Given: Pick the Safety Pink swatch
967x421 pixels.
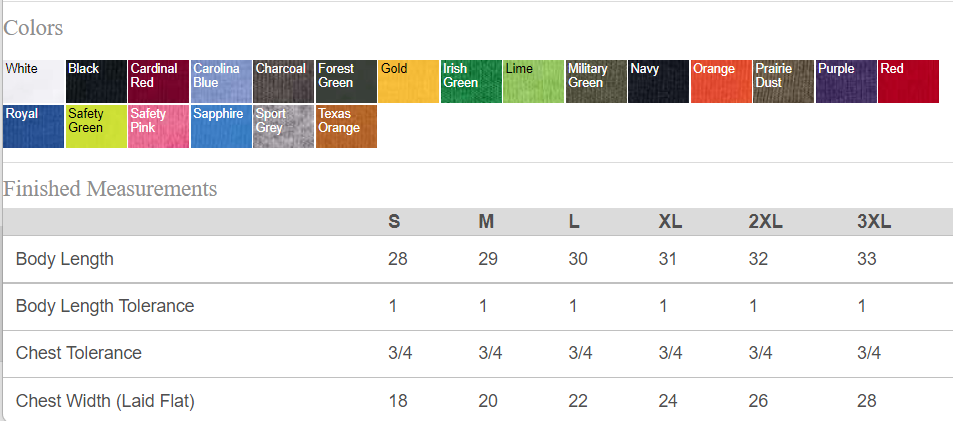Looking at the screenshot, I should 159,126.
